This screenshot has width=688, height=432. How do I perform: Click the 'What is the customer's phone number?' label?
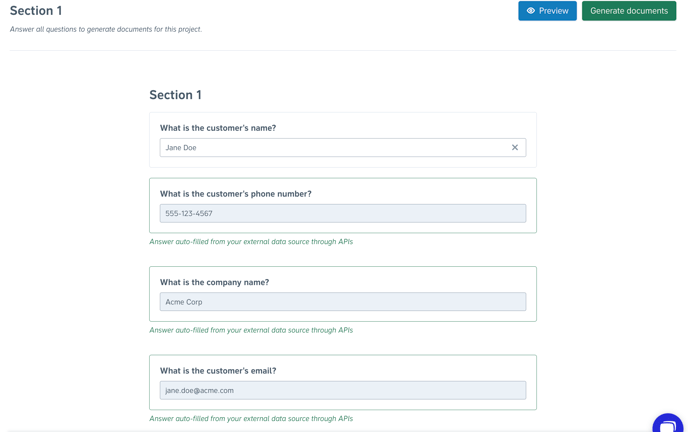coord(236,194)
